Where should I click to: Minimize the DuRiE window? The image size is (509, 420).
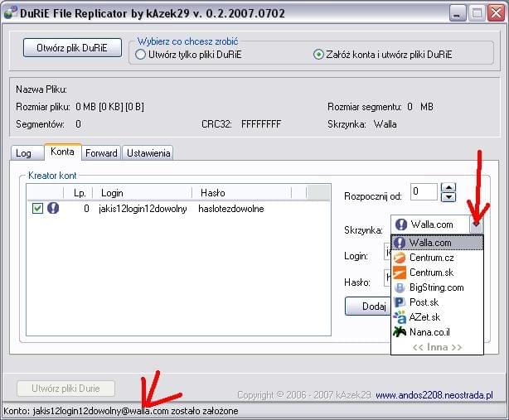click(458, 13)
